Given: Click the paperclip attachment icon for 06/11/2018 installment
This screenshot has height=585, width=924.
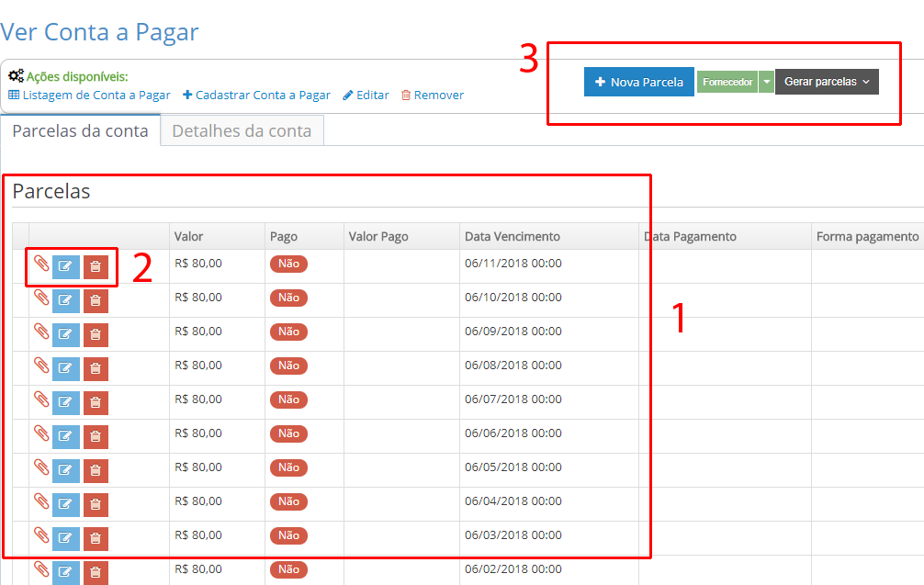Looking at the screenshot, I should (x=40, y=264).
